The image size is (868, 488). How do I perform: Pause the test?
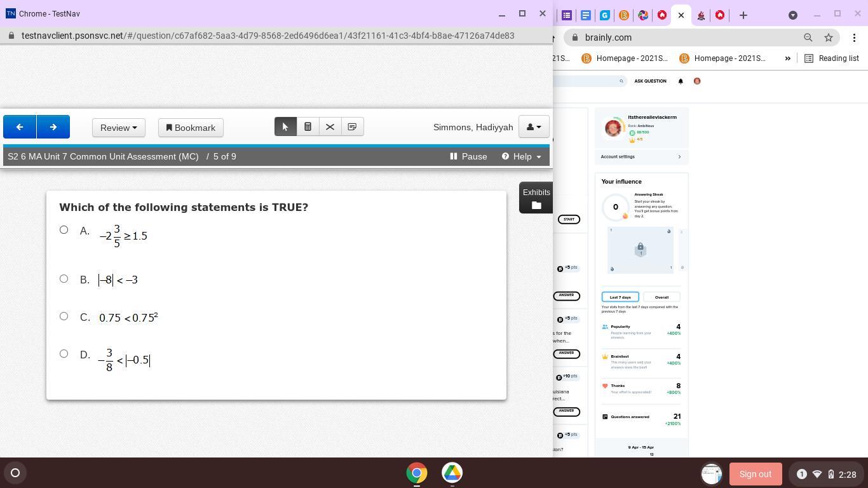coord(468,156)
